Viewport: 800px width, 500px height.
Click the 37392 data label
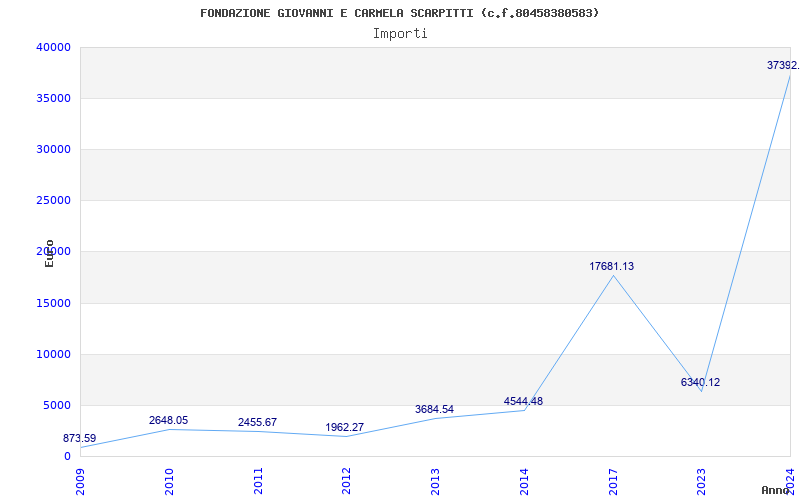coord(783,65)
